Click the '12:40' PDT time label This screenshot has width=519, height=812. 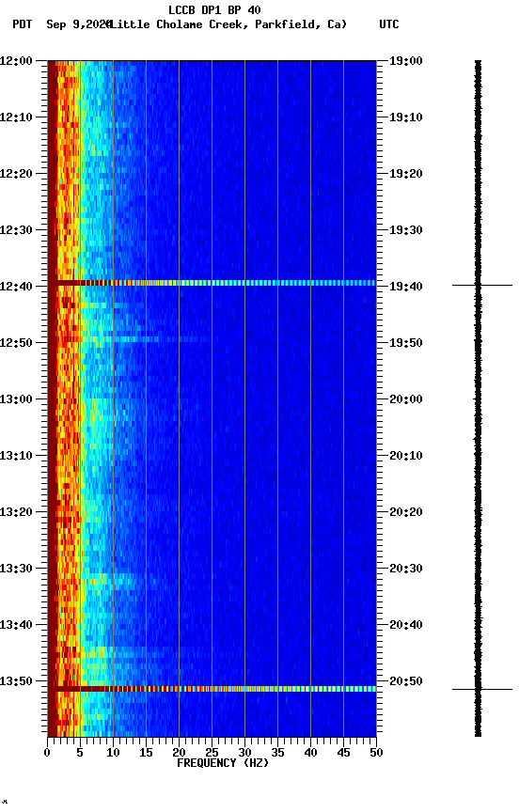pos(16,287)
